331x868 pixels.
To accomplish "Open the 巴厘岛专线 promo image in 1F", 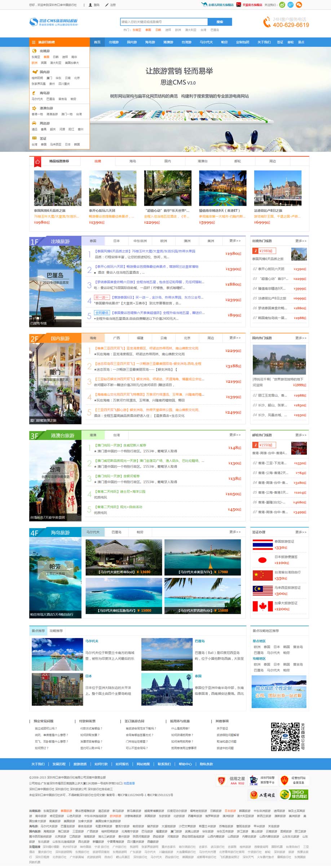I will (55, 286).
